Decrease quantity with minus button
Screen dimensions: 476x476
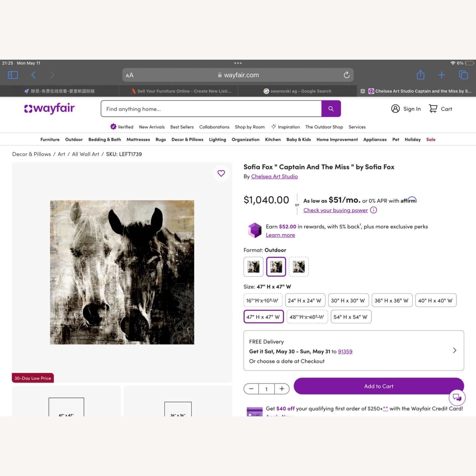coord(251,389)
